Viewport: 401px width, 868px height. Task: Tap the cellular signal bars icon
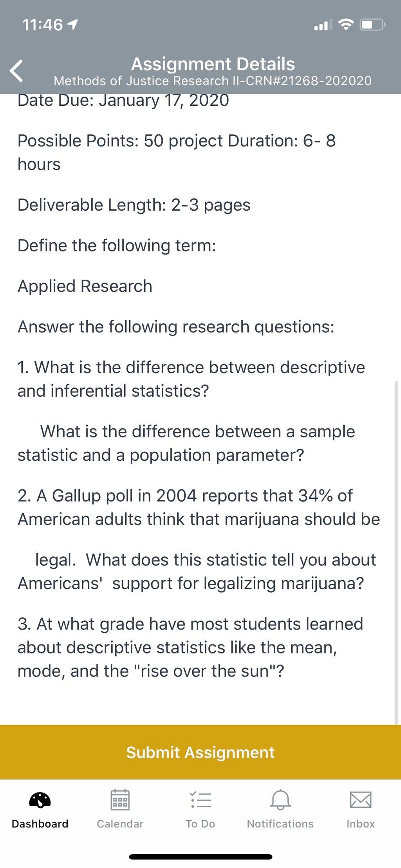(x=323, y=25)
